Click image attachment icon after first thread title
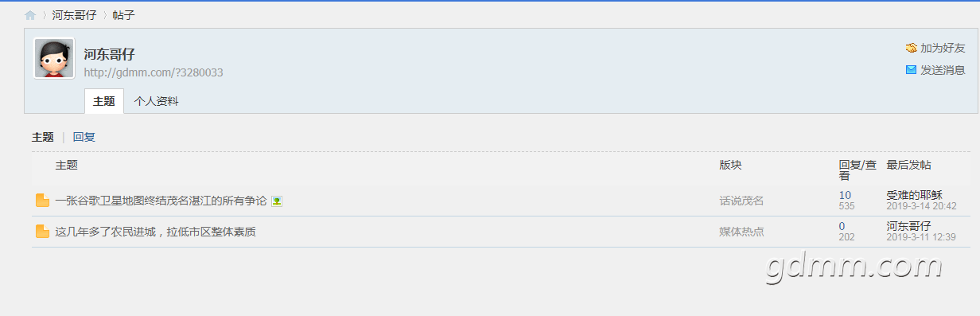The height and width of the screenshot is (316, 980). (x=277, y=201)
